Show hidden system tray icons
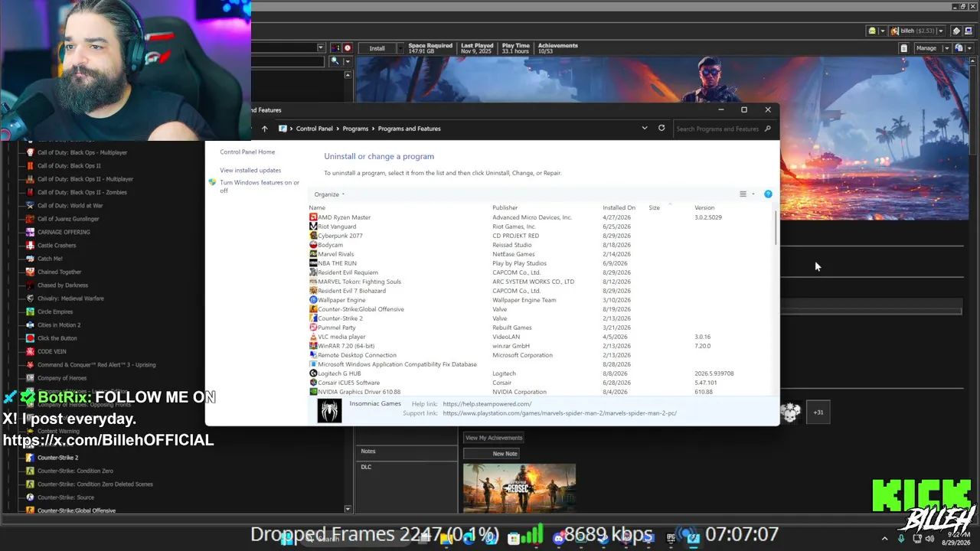Image resolution: width=980 pixels, height=551 pixels. pyautogui.click(x=884, y=539)
